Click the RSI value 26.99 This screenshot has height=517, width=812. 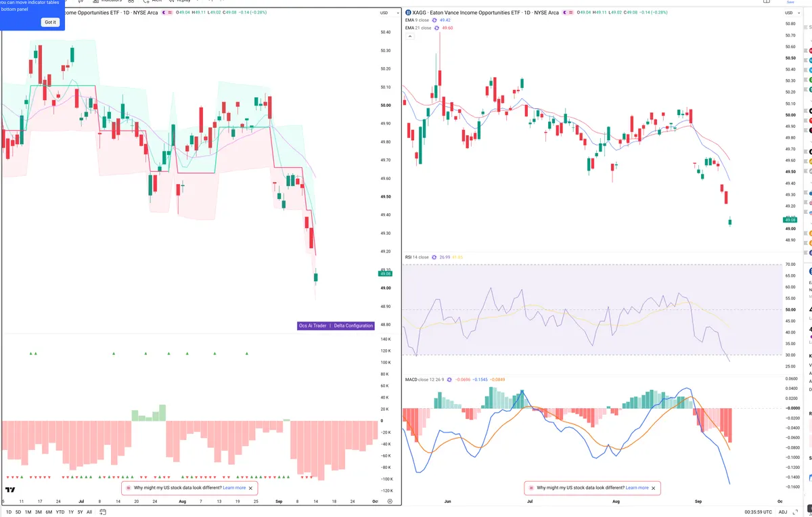tap(445, 257)
